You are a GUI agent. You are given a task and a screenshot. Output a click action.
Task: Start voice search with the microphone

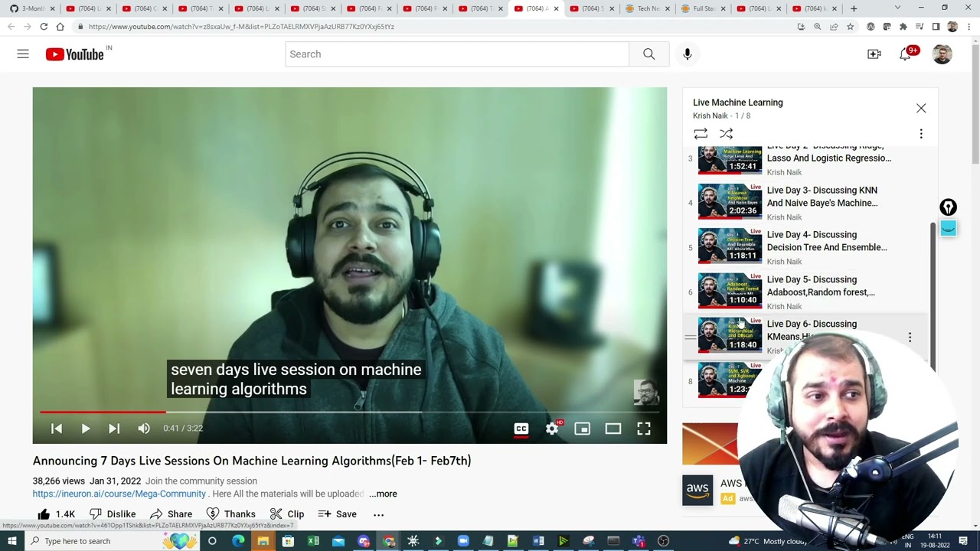pyautogui.click(x=687, y=54)
